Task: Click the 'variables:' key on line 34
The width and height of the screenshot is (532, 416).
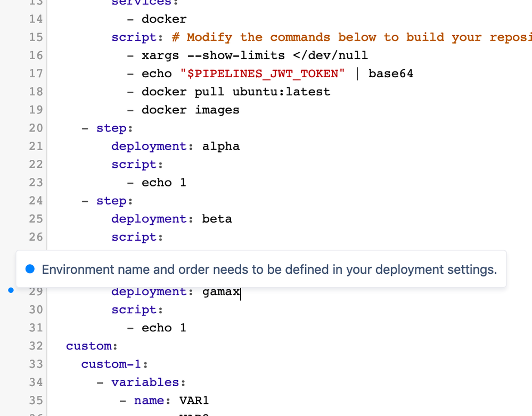Action: coord(149,382)
